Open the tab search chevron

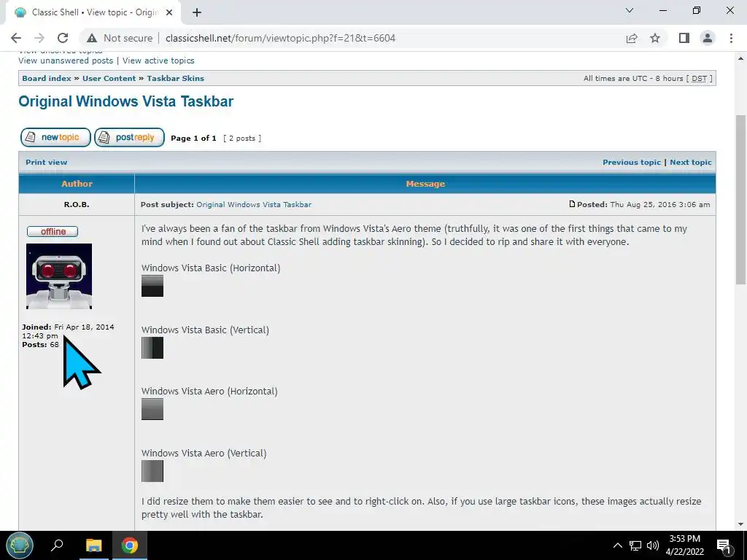click(x=630, y=10)
